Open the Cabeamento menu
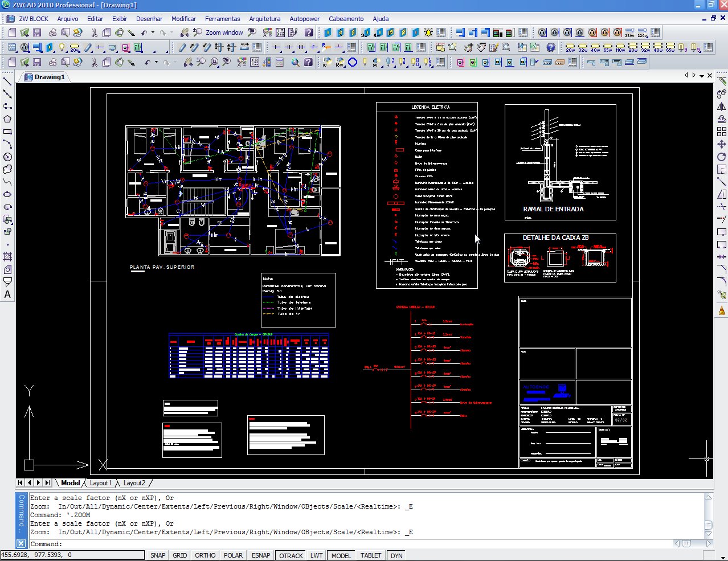 coord(346,19)
